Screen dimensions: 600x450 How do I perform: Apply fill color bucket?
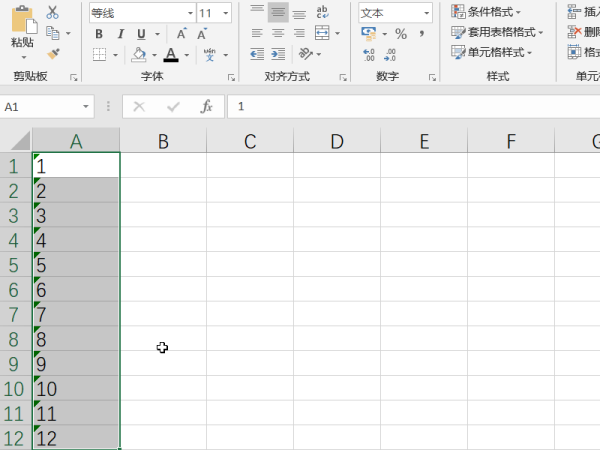[139, 54]
